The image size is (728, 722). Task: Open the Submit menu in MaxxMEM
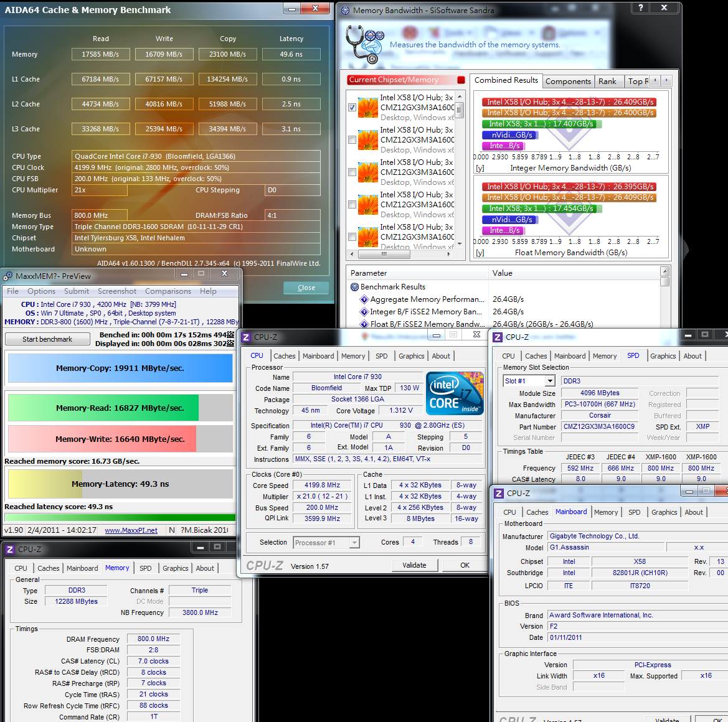pos(77,291)
